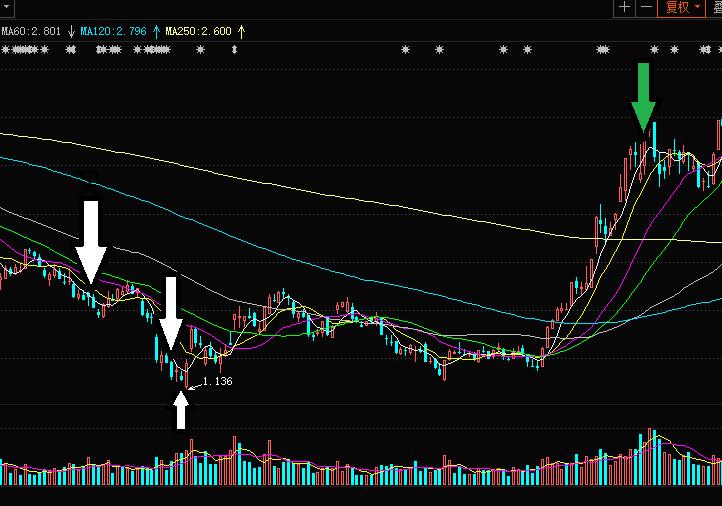Click the cyan up arrow beside MA120 value
The width and height of the screenshot is (722, 506).
[x=156, y=31]
